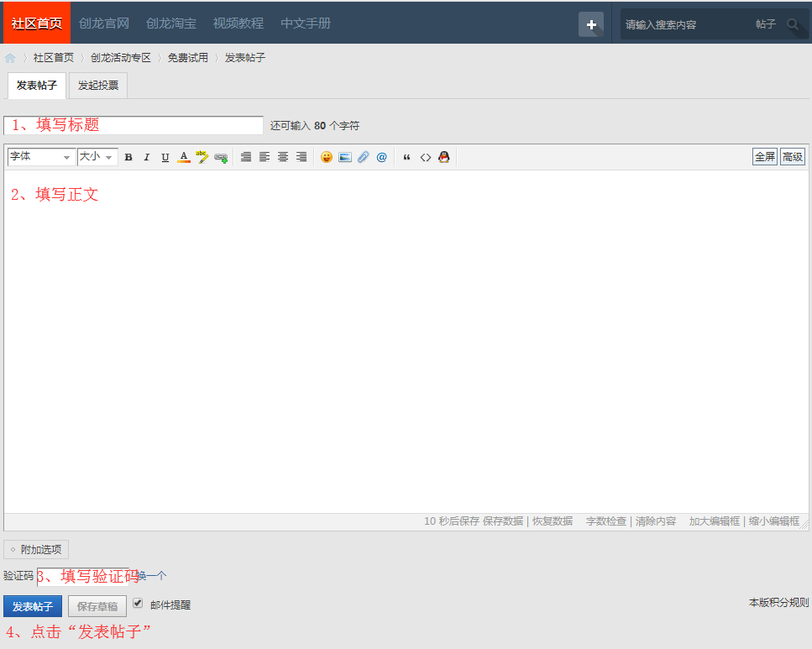Open the font color picker

pyautogui.click(x=184, y=157)
